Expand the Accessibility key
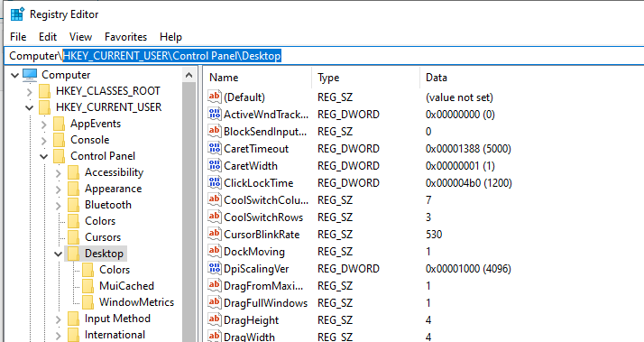 point(59,173)
